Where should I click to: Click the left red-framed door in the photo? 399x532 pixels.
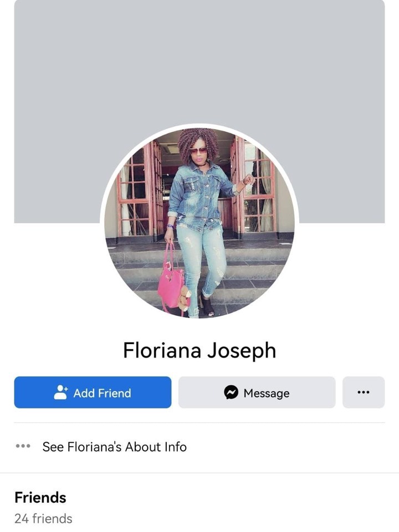140,192
